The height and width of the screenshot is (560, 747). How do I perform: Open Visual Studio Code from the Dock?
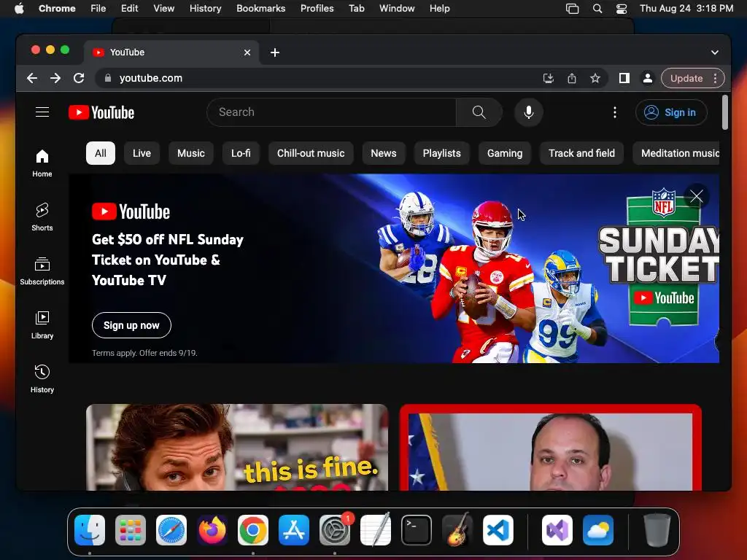point(498,529)
